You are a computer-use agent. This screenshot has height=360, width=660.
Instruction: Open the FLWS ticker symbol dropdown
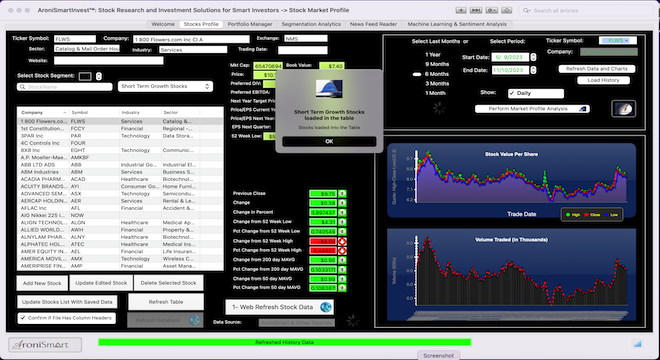(x=617, y=40)
